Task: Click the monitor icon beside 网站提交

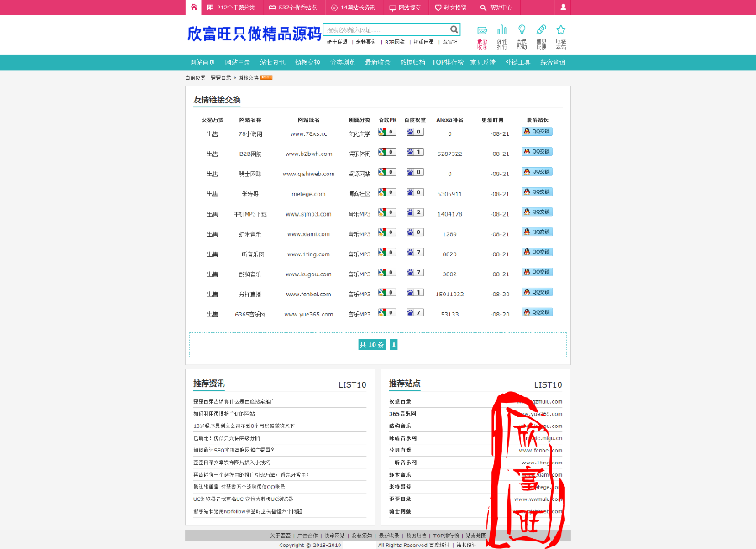Action: click(391, 7)
